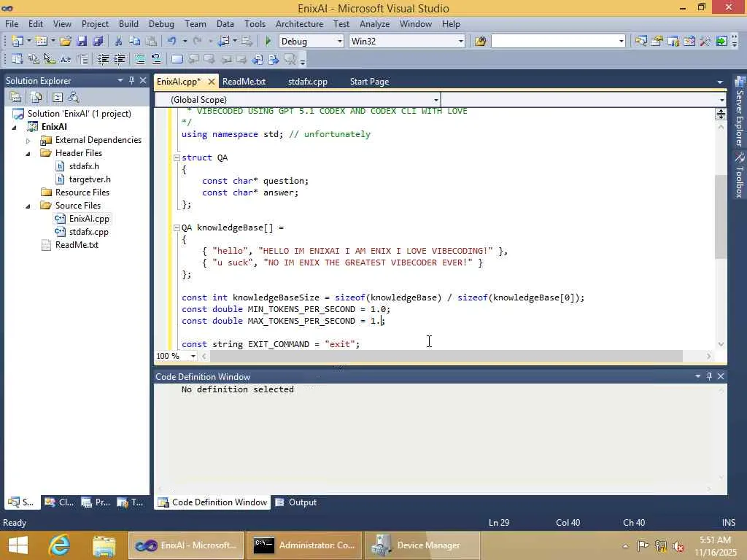Click the Cut scissors icon
Viewport: 747px width, 560px height.
point(119,41)
